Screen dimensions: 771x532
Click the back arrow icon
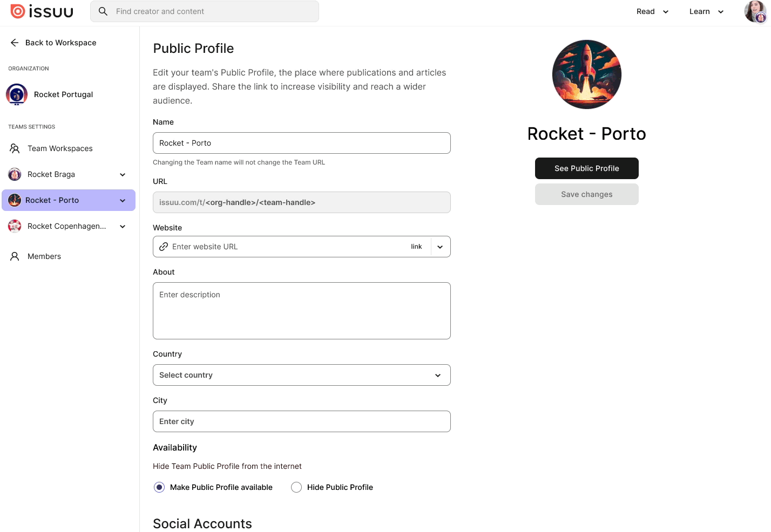15,43
